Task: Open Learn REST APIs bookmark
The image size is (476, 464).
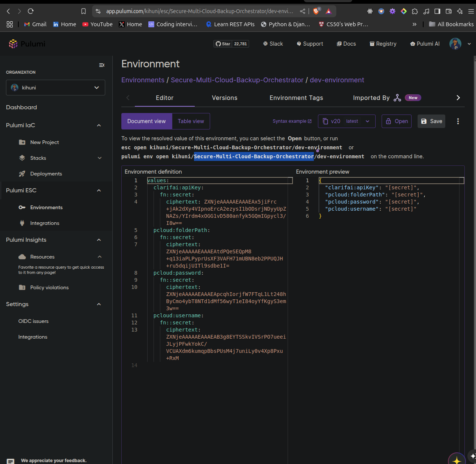Action: pos(230,24)
